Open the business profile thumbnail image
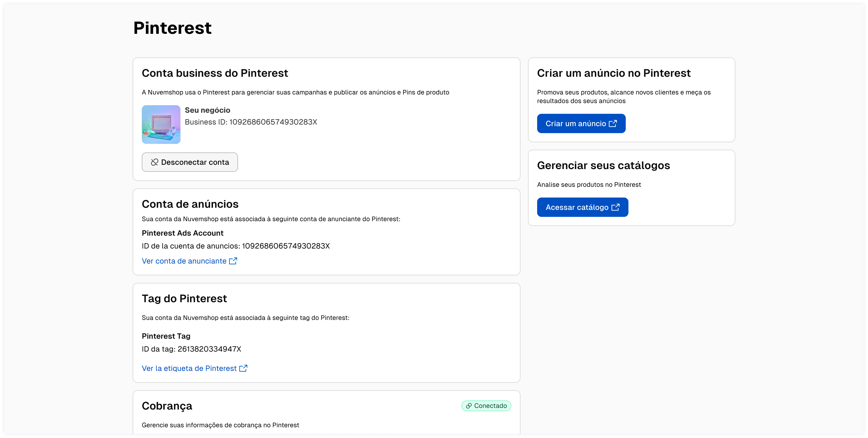The width and height of the screenshot is (868, 438). 161,125
